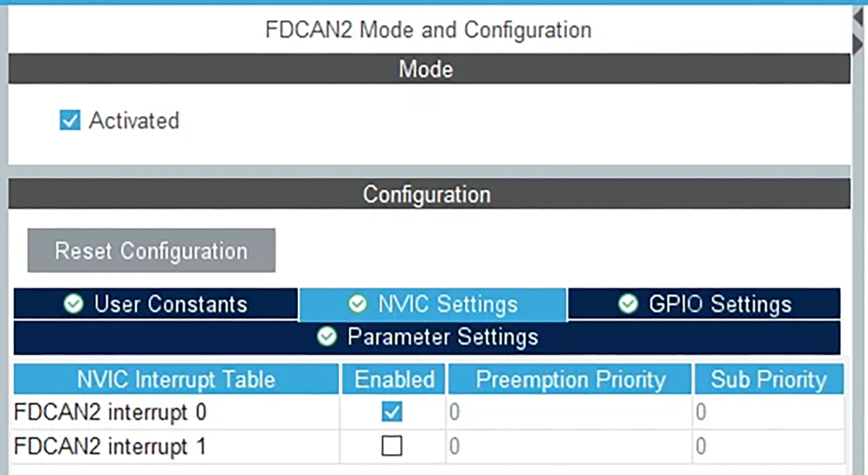
Task: Click green check icon on Parameter Settings tab
Action: 328,337
